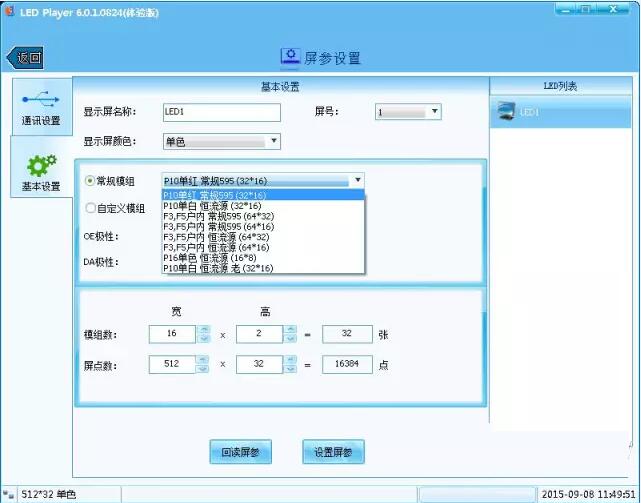Edit the 显示屏名称 field LED1
Screen dimensions: 641x503
coord(222,112)
